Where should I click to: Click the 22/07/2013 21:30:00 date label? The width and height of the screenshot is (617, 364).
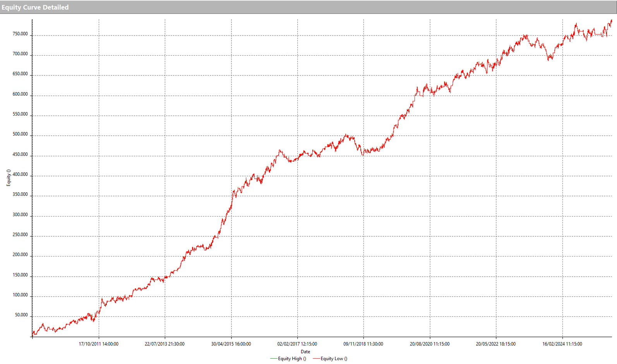(165, 344)
